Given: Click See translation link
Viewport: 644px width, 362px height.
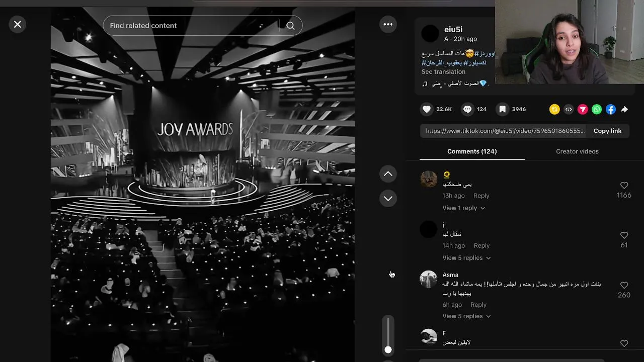Looking at the screenshot, I should point(443,72).
